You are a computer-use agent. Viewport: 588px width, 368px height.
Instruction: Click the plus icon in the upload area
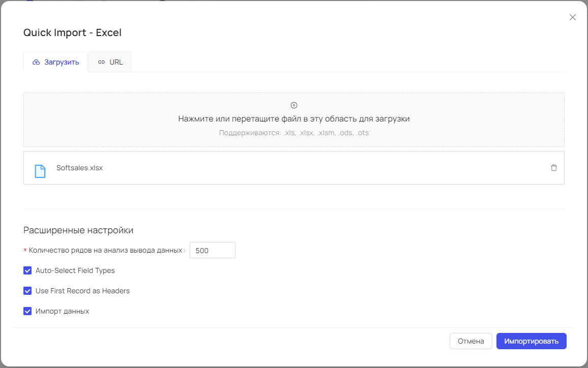point(294,105)
